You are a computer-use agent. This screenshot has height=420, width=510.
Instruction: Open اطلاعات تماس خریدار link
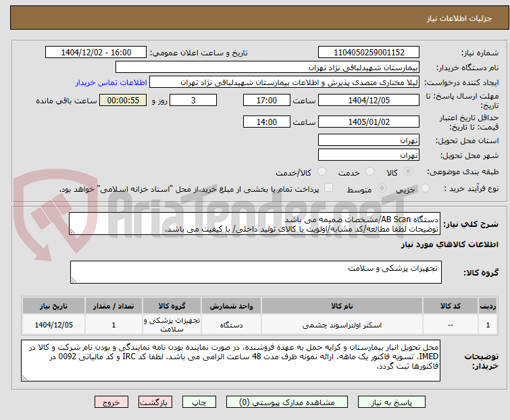pyautogui.click(x=111, y=82)
